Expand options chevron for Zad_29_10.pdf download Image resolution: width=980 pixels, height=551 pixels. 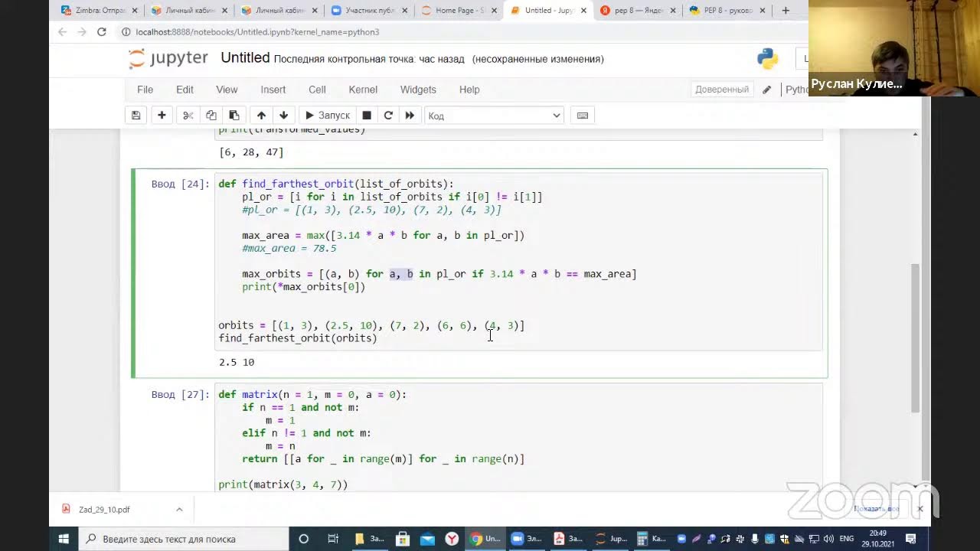click(179, 510)
